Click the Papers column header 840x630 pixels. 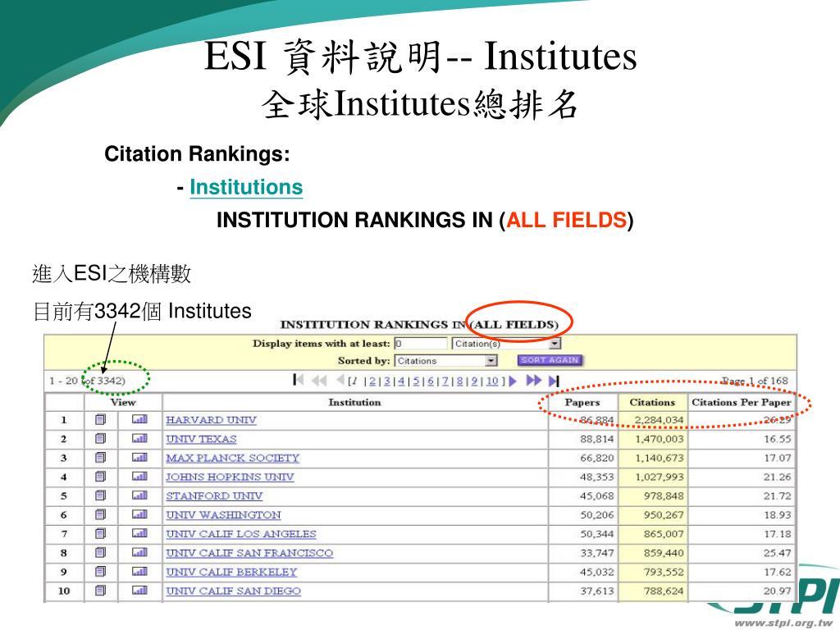[582, 402]
